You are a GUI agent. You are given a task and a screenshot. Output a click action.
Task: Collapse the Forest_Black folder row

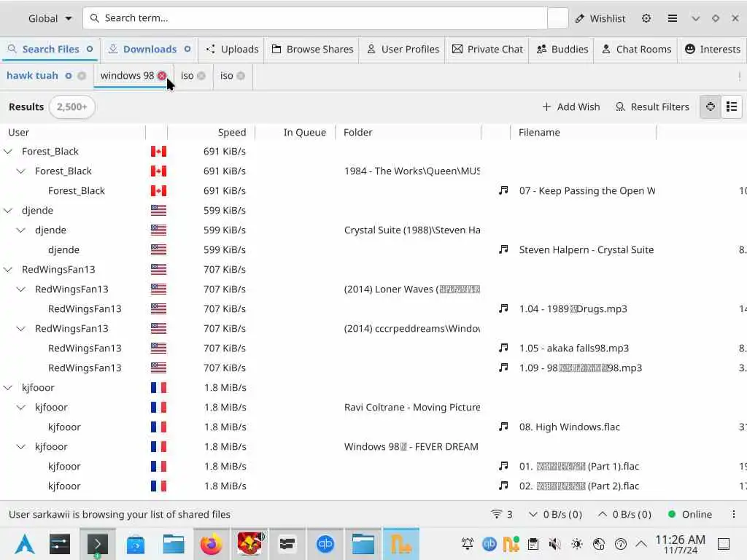pyautogui.click(x=21, y=171)
